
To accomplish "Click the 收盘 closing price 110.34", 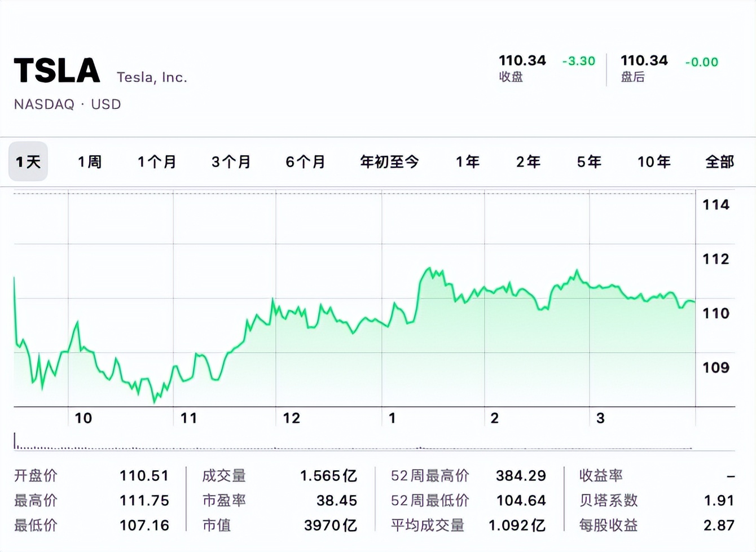I will (522, 60).
